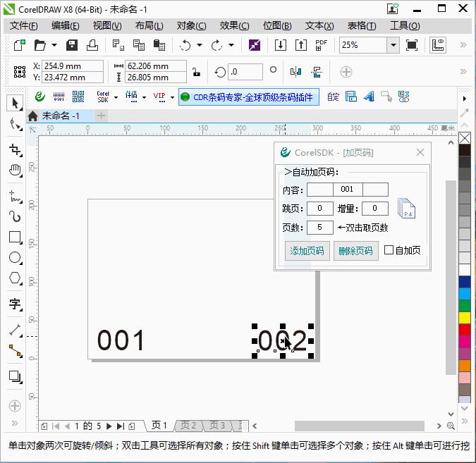
Task: Open the 视图(V) menu
Action: (x=107, y=26)
